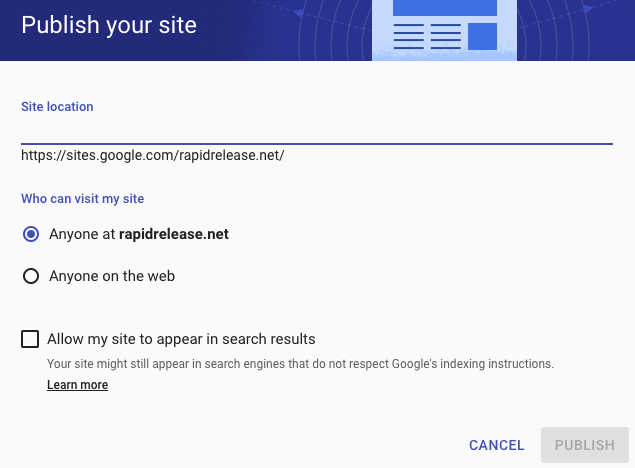Click "Allow my site to appear" label text
Viewport: 635px width, 468px height.
coord(182,339)
